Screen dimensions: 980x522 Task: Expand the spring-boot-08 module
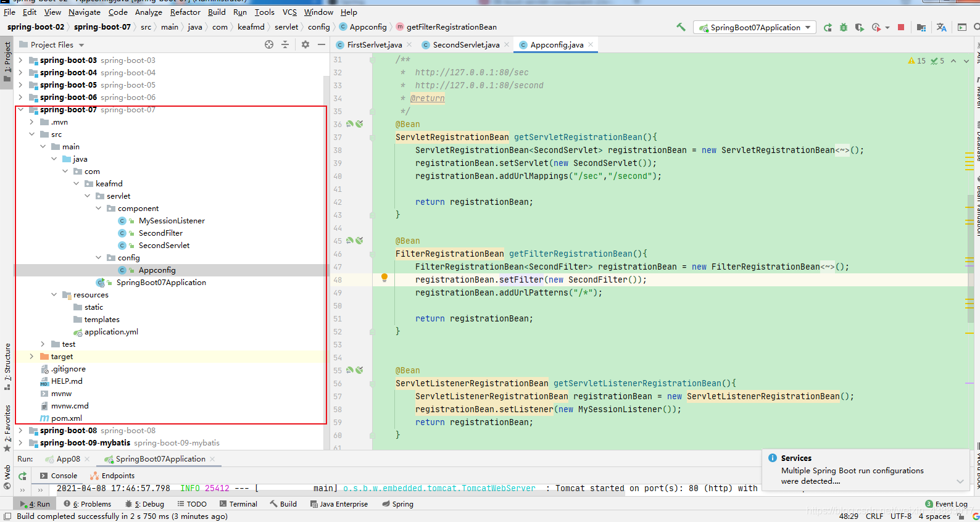(x=20, y=431)
